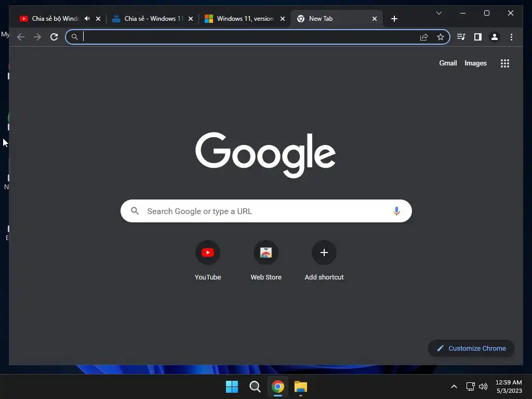The height and width of the screenshot is (399, 532).
Task: Open volume control in system tray
Action: pos(483,387)
